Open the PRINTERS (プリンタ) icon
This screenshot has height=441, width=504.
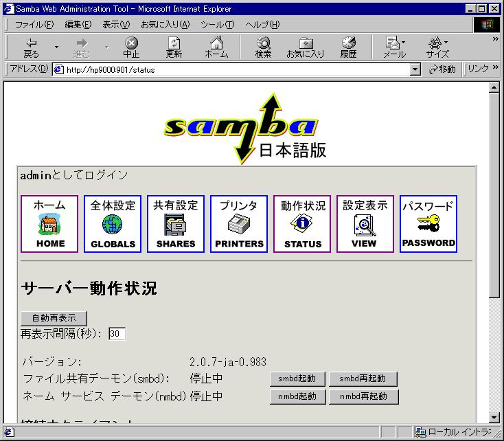click(x=239, y=224)
